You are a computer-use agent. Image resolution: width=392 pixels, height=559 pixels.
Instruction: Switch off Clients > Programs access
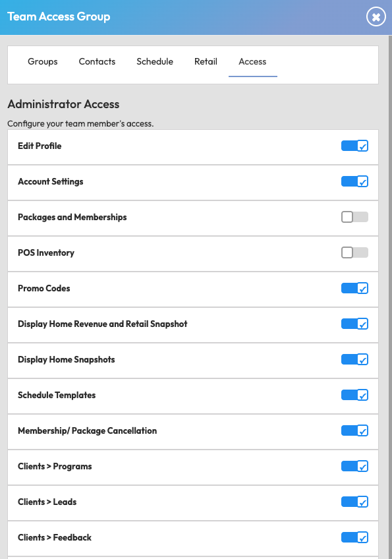point(354,466)
